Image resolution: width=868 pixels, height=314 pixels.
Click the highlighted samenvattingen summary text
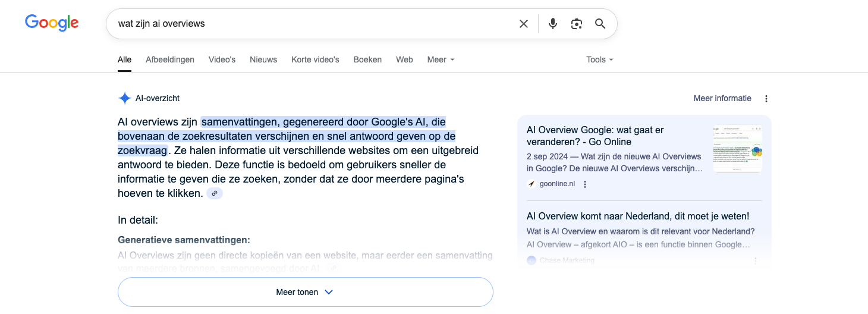click(287, 136)
